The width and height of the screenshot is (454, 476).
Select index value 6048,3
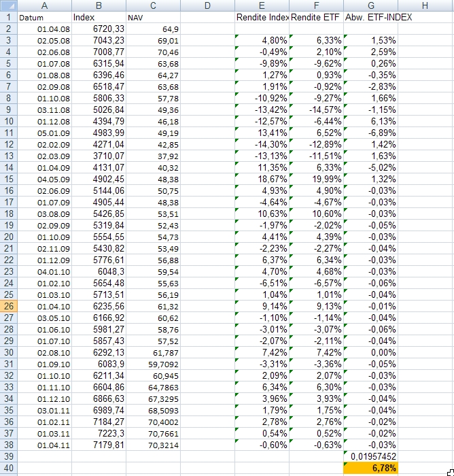(x=99, y=271)
